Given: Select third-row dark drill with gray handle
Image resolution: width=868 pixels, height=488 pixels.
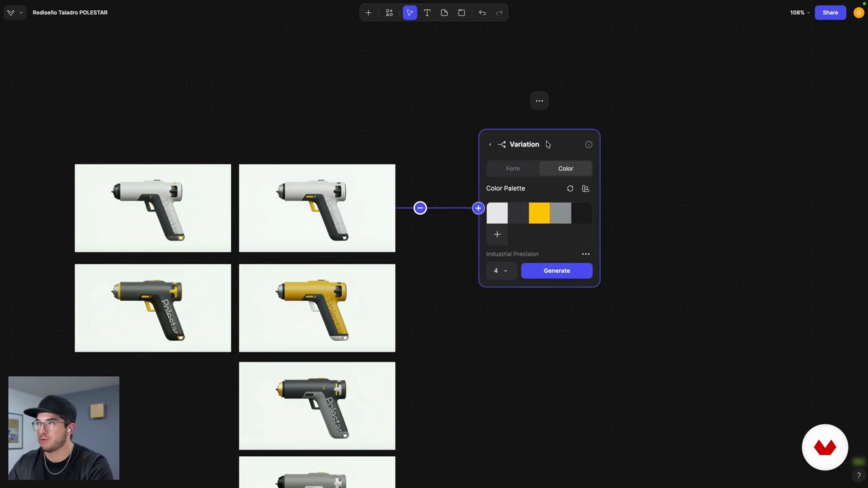Looking at the screenshot, I should [x=317, y=406].
